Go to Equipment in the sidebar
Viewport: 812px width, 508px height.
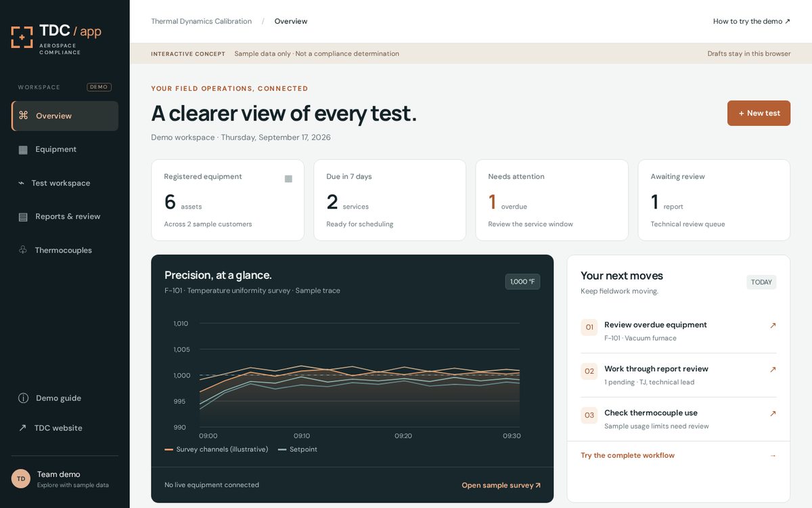pyautogui.click(x=65, y=150)
